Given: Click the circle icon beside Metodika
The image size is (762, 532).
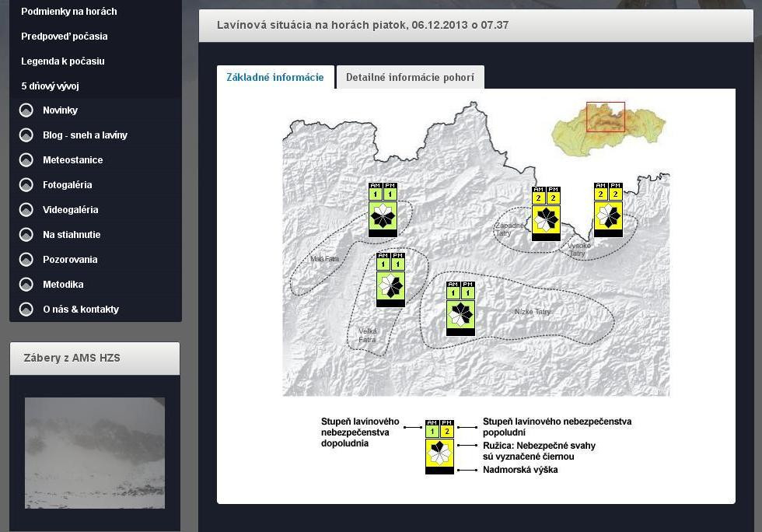Looking at the screenshot, I should pos(26,285).
